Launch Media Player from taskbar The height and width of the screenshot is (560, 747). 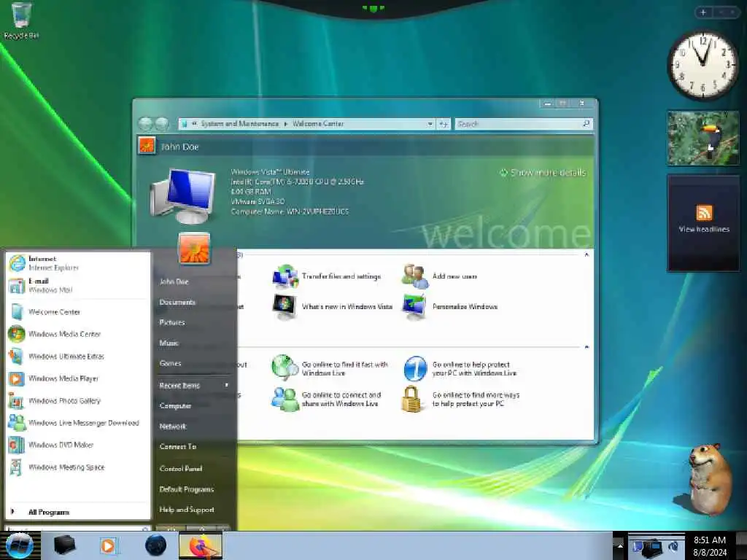point(108,545)
